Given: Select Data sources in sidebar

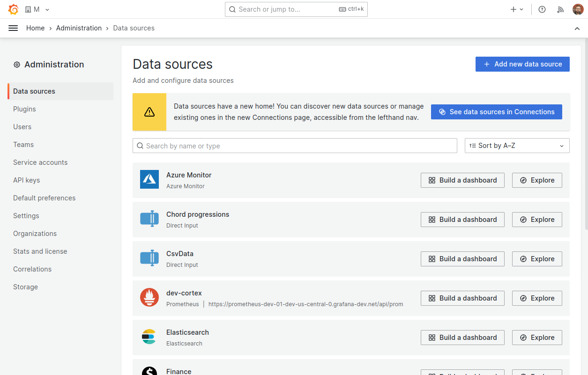Looking at the screenshot, I should coord(61,91).
